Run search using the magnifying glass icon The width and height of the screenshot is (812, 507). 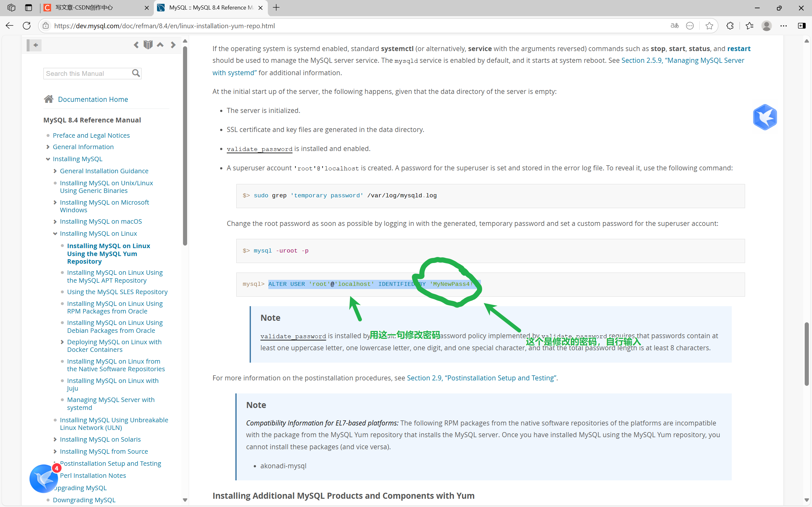click(135, 73)
